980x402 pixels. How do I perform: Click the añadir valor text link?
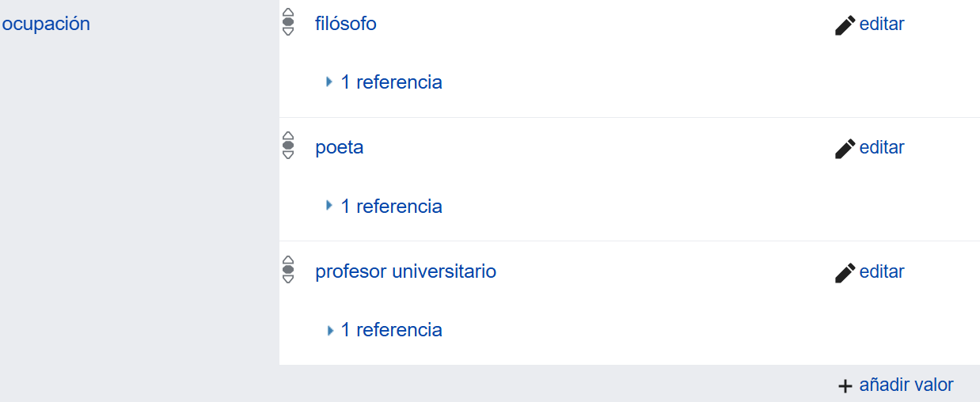click(906, 385)
